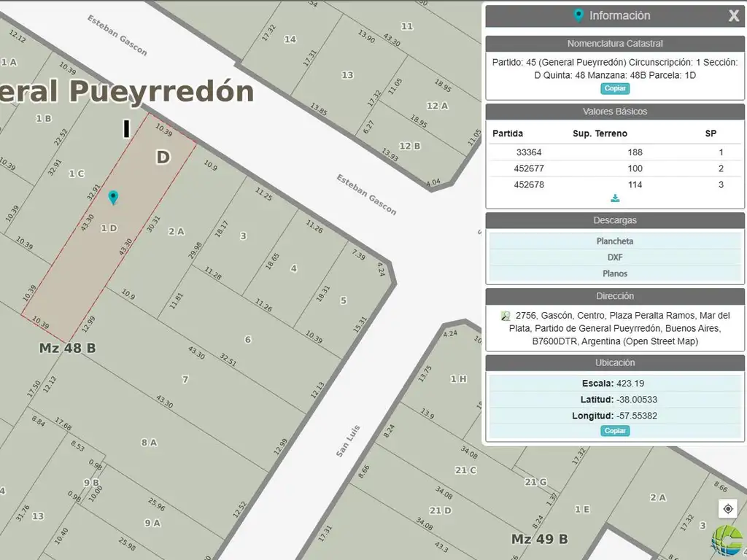Copy the Nomenclatura Catastral text
The width and height of the screenshot is (747, 560).
click(x=615, y=88)
